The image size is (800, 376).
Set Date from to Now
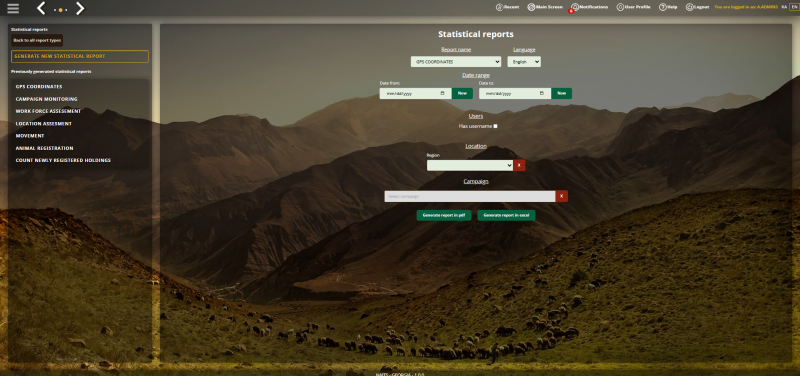coord(462,93)
